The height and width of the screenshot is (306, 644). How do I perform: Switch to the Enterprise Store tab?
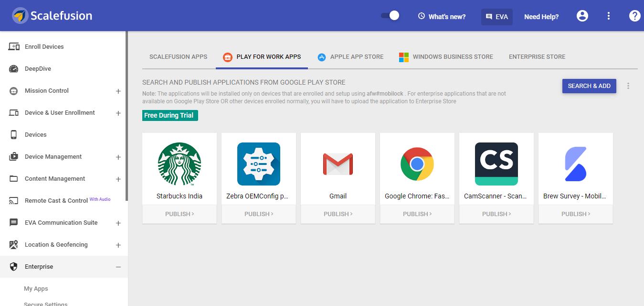click(x=537, y=57)
